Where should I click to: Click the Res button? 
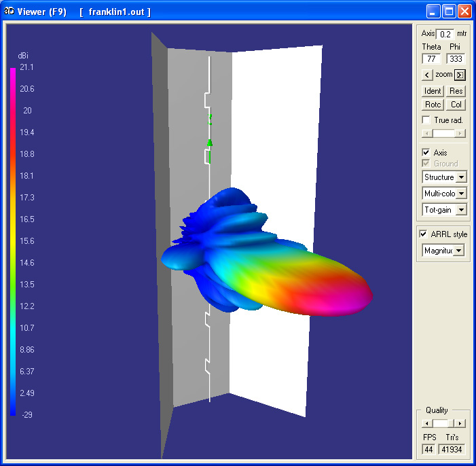[456, 91]
